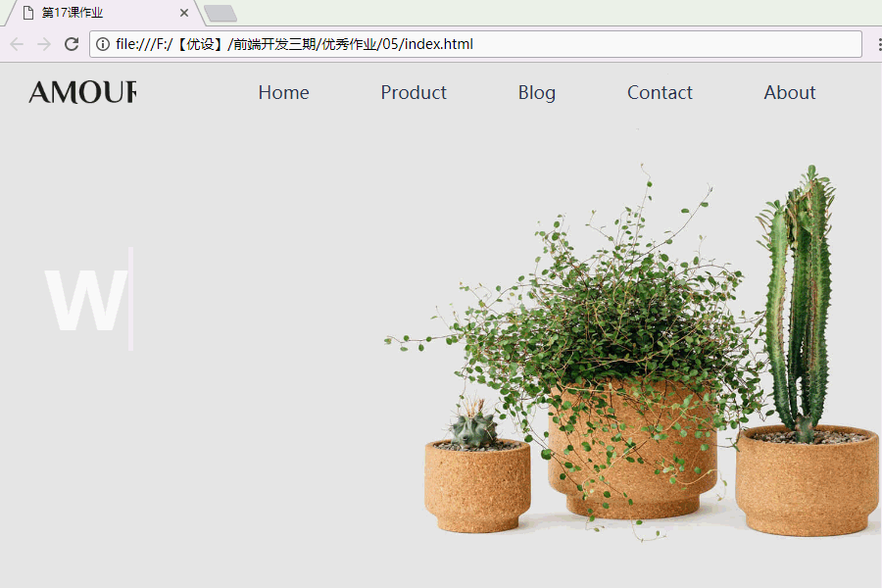Close the 第17课作业 tab
The width and height of the screenshot is (882, 588).
click(184, 13)
